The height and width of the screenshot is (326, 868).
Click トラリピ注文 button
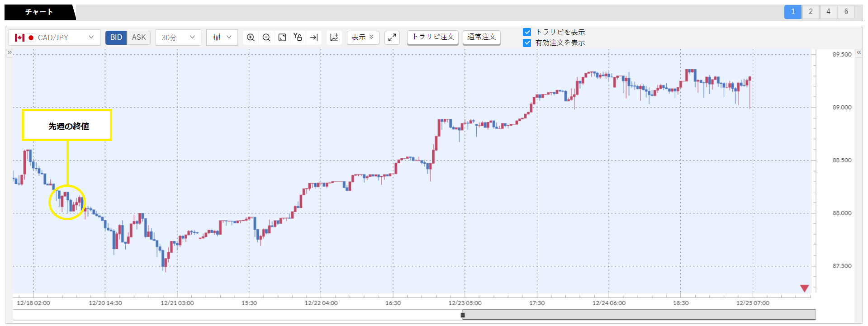point(433,37)
